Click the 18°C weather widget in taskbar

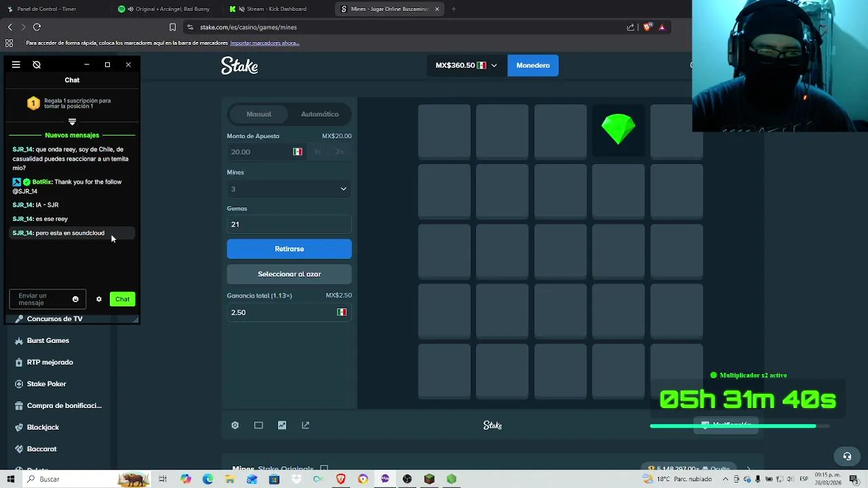[677, 479]
